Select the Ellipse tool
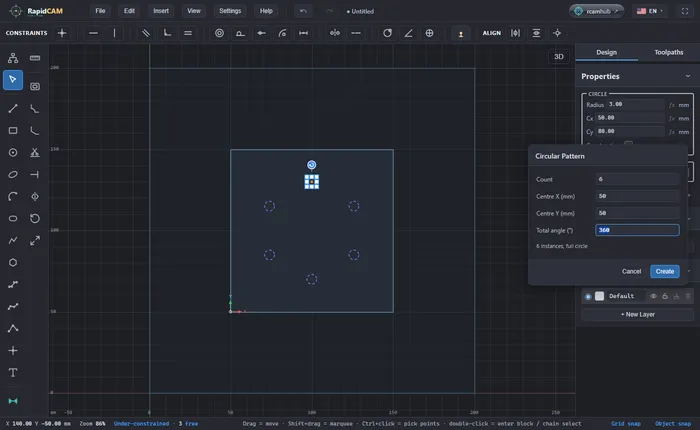Image resolution: width=700 pixels, height=430 pixels. (13, 175)
